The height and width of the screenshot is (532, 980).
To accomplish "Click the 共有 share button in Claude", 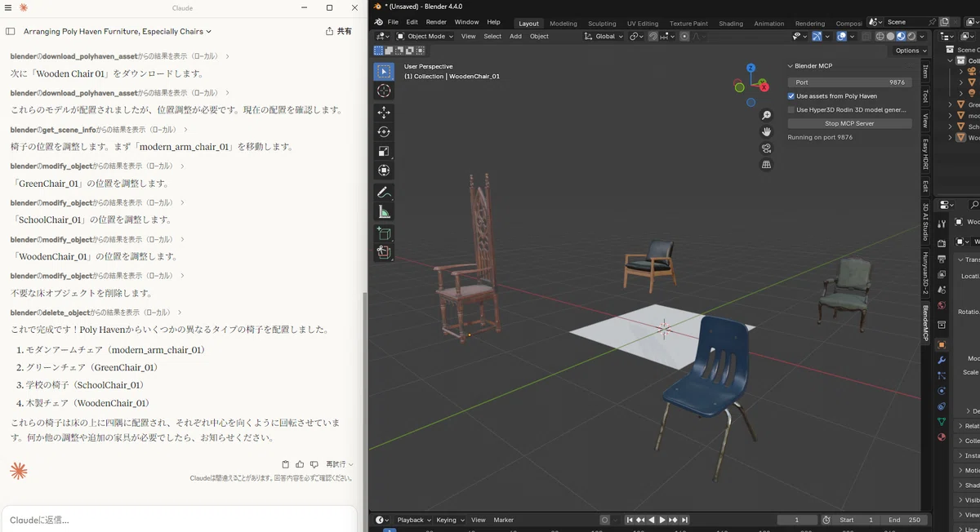I will (338, 32).
